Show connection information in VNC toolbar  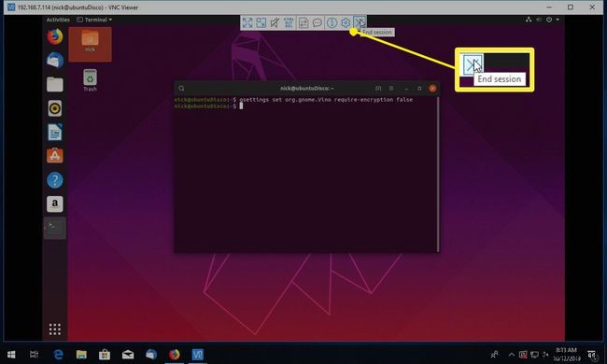[x=332, y=22]
